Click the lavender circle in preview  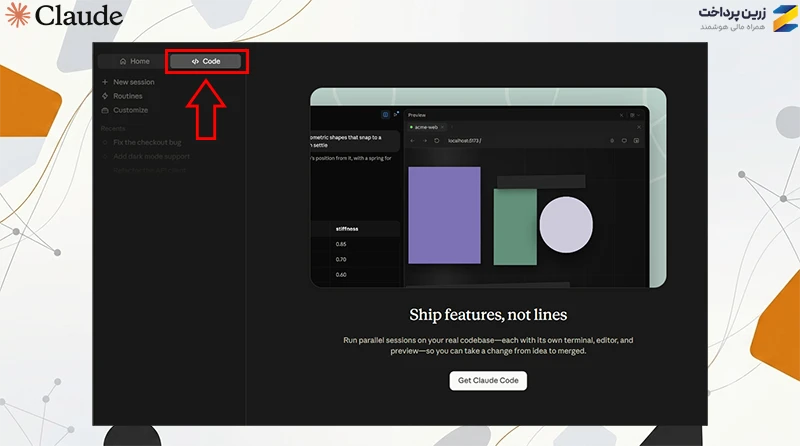566,225
